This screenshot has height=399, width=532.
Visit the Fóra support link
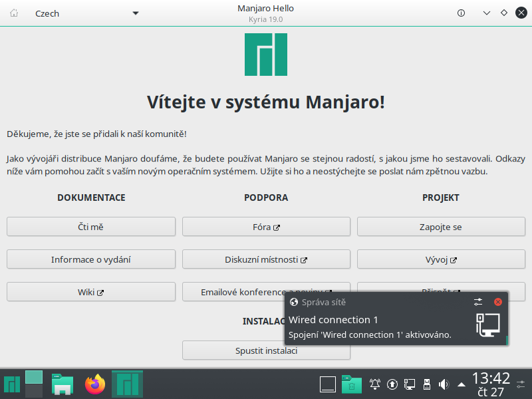[266, 226]
